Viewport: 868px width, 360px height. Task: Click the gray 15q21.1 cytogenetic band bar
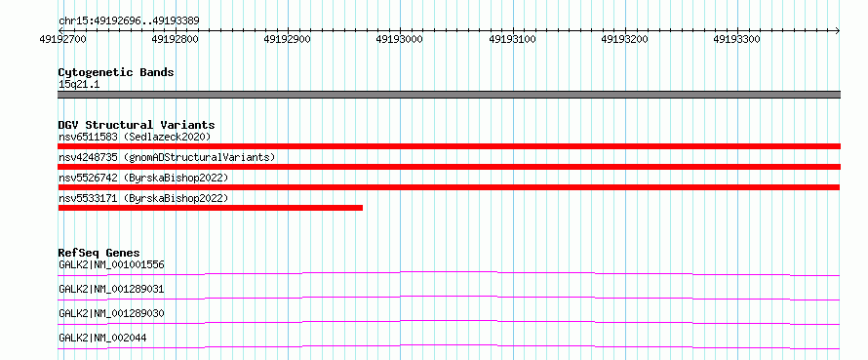449,95
